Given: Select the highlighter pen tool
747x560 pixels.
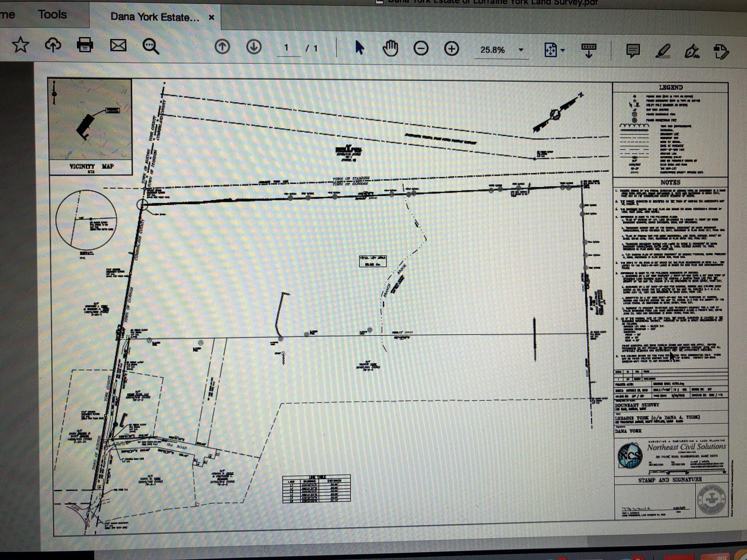Looking at the screenshot, I should [x=662, y=52].
